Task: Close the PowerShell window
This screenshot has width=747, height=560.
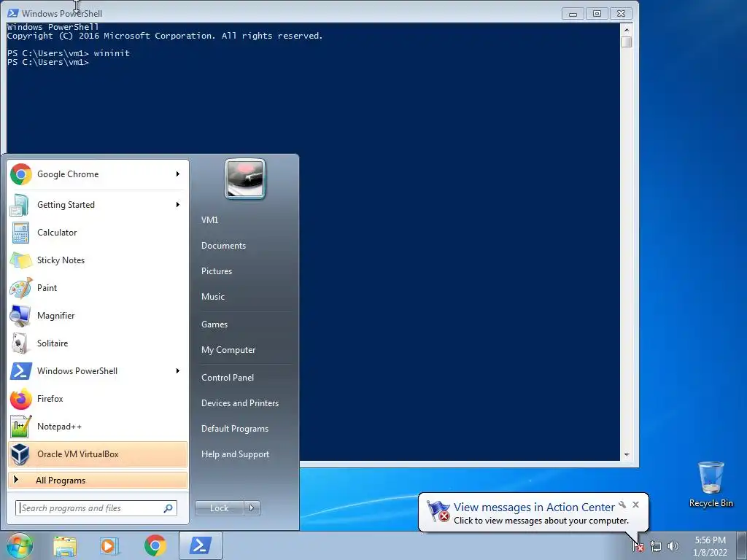Action: coord(621,14)
